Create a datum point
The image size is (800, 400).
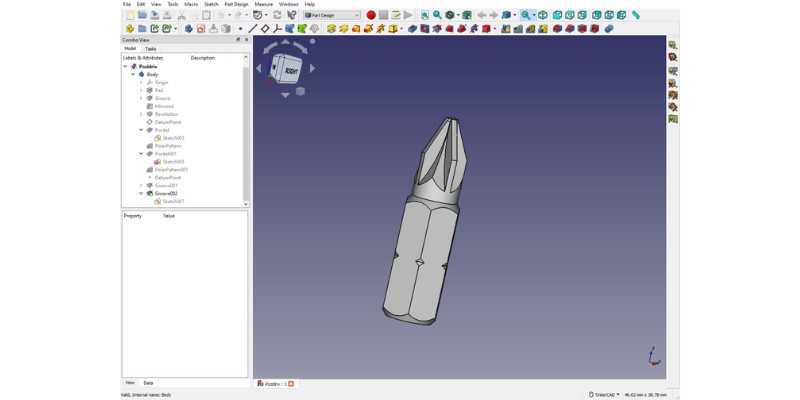coord(240,29)
